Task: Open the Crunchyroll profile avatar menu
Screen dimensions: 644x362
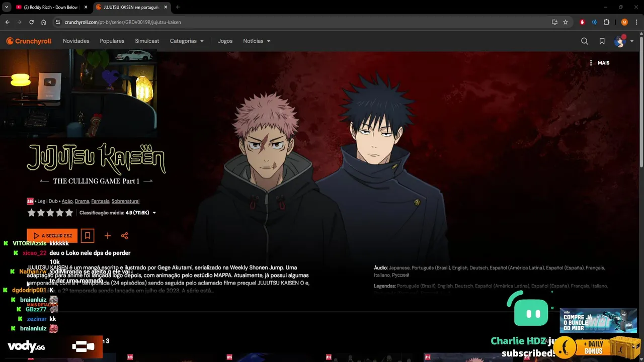Action: pos(624,41)
